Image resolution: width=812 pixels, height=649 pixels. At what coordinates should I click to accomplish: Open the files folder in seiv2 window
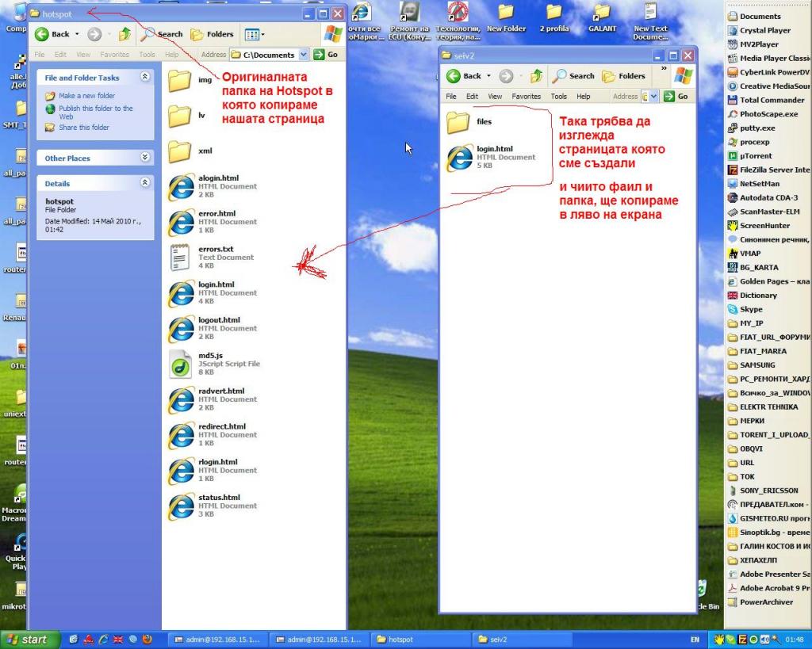(459, 122)
